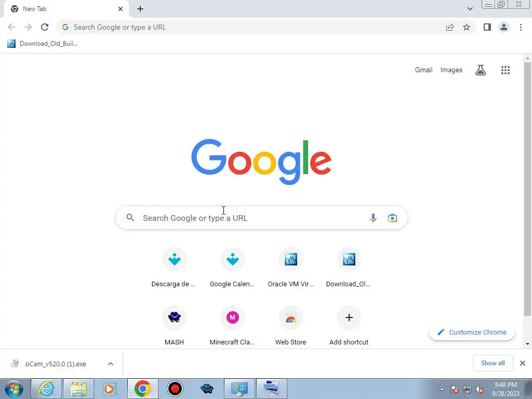Click the browser forward arrow

click(x=28, y=27)
